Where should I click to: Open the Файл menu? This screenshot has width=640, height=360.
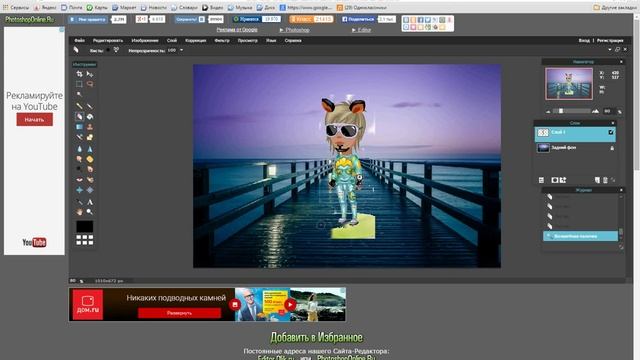click(x=80, y=40)
